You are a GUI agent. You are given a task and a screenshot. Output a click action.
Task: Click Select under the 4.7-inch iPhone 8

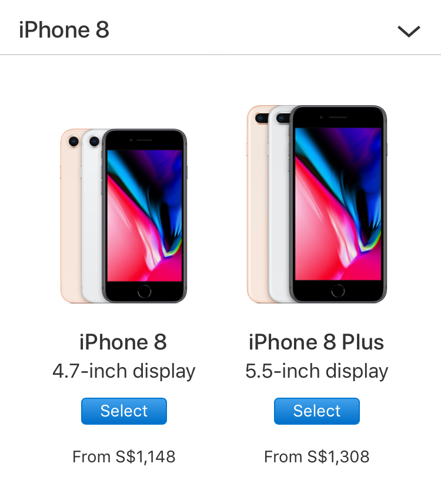tap(124, 411)
